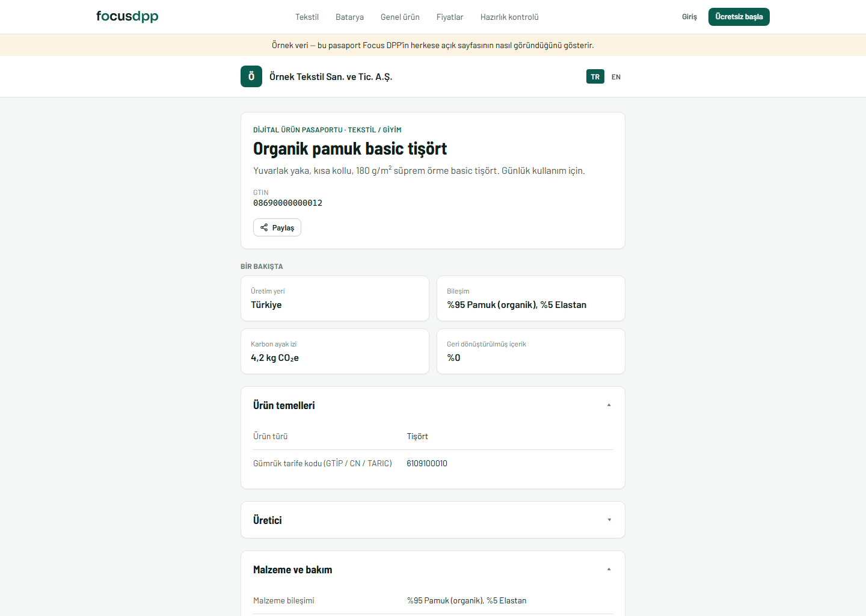Viewport: 866px width, 616px height.
Task: Click the Ürün türü Tişört value
Action: pyautogui.click(x=417, y=436)
